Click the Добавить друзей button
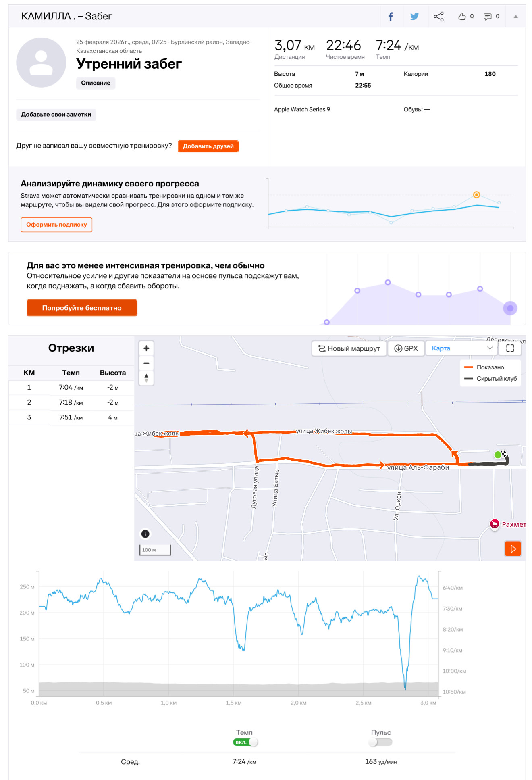This screenshot has height=780, width=532. (x=208, y=146)
